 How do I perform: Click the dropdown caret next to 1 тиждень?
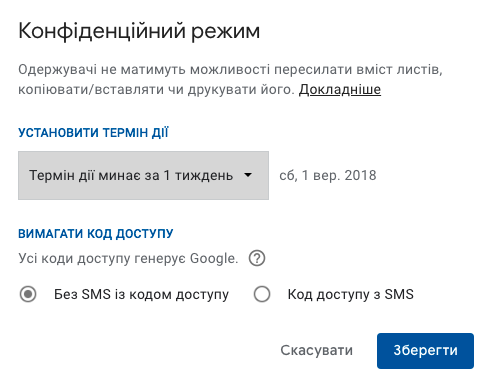click(248, 175)
